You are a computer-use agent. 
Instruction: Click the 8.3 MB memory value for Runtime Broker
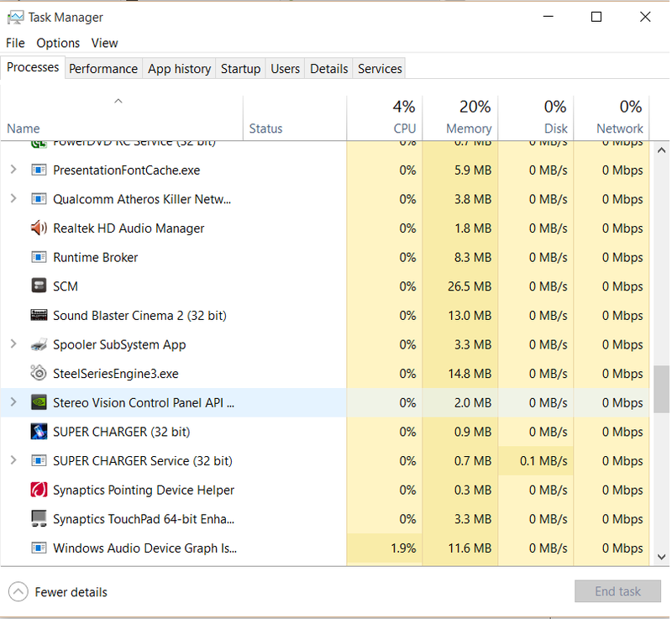(473, 258)
